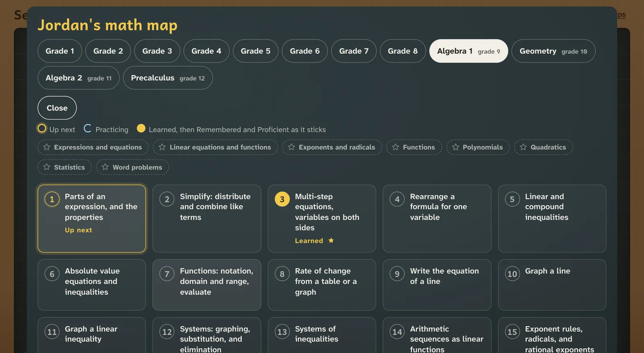
Task: Open lesson 14 Arithmetic sequences card
Action: pos(437,335)
